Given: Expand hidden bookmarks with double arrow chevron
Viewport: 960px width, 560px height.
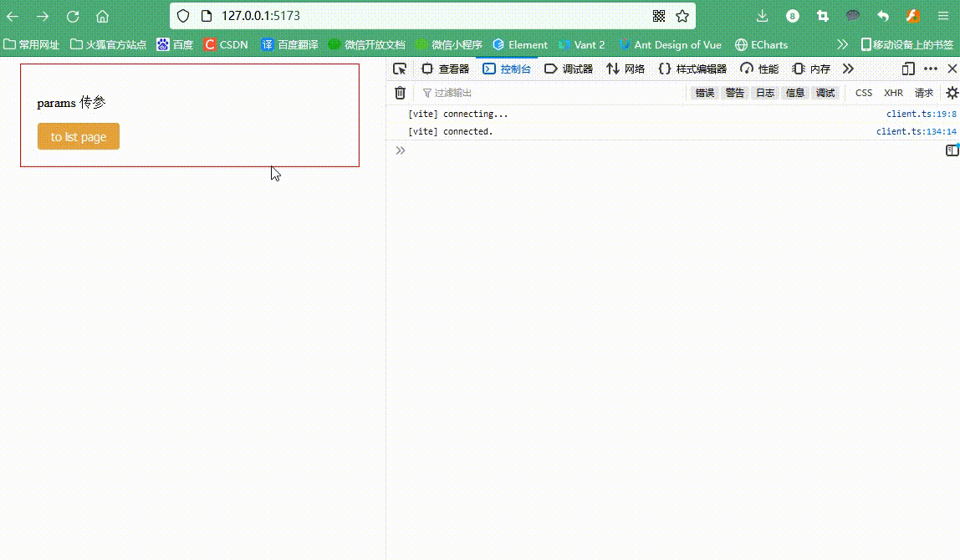Looking at the screenshot, I should pyautogui.click(x=842, y=44).
